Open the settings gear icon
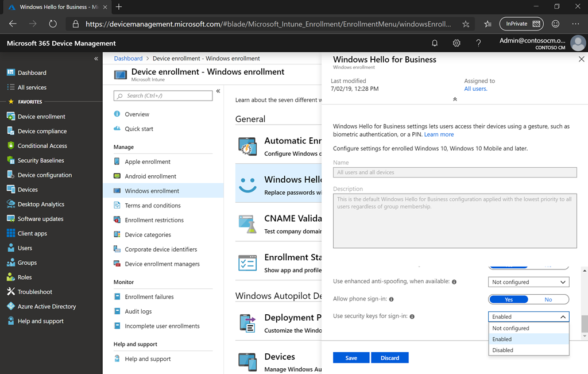 click(x=457, y=43)
